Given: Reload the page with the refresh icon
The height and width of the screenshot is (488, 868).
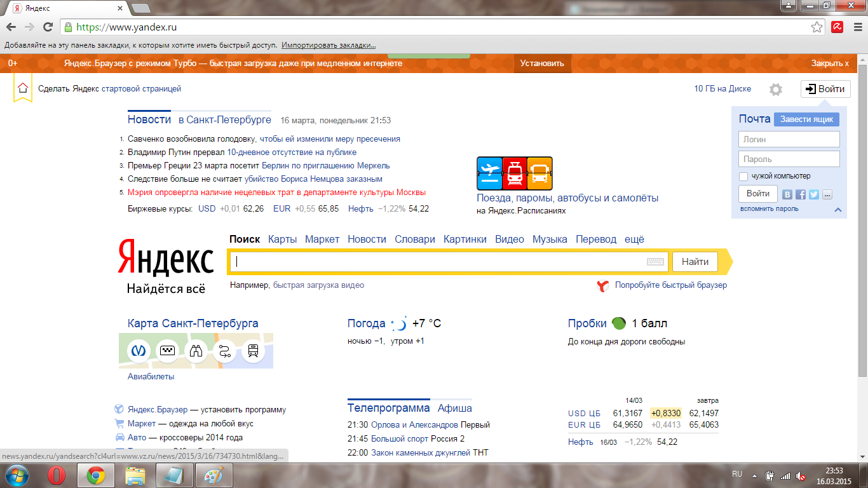Looking at the screenshot, I should 48,27.
